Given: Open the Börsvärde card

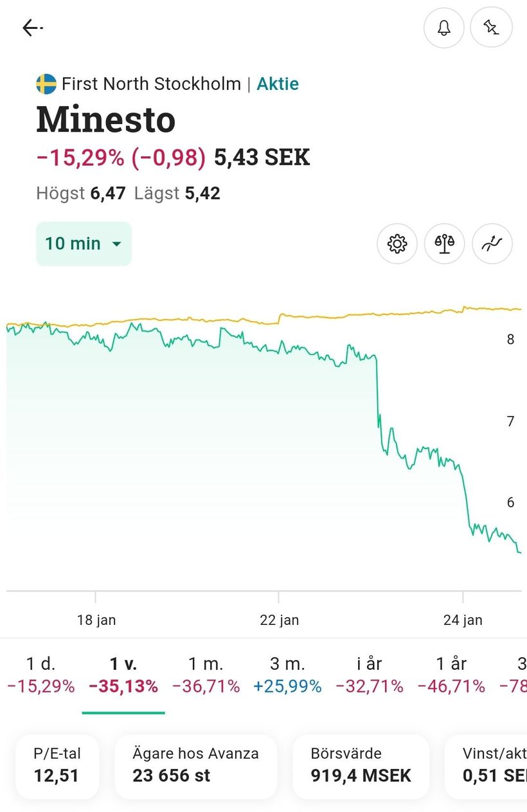Looking at the screenshot, I should pyautogui.click(x=361, y=766).
